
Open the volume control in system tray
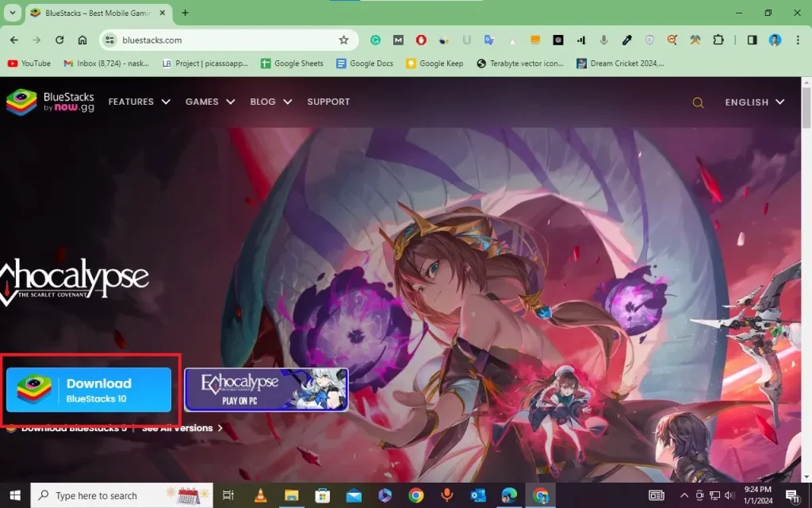coord(730,495)
